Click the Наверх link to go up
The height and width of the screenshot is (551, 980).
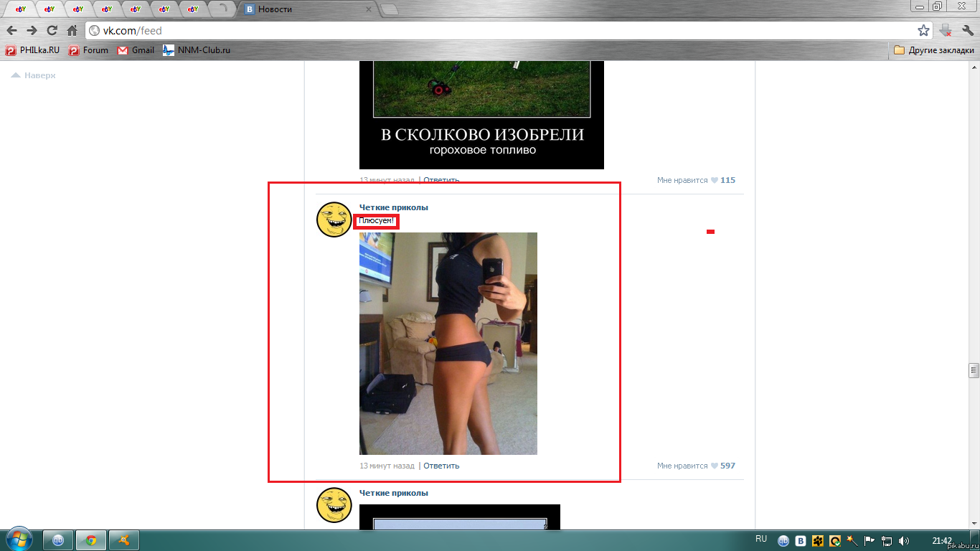[33, 75]
